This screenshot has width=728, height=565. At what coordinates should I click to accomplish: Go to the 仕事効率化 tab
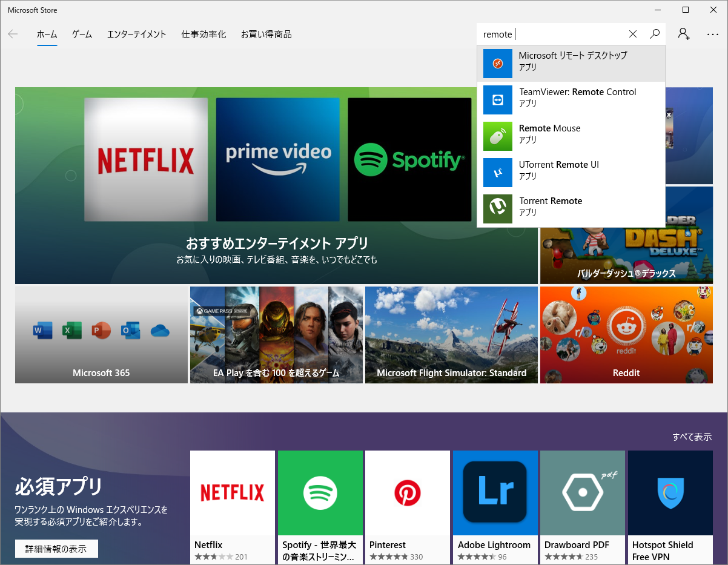pyautogui.click(x=204, y=35)
